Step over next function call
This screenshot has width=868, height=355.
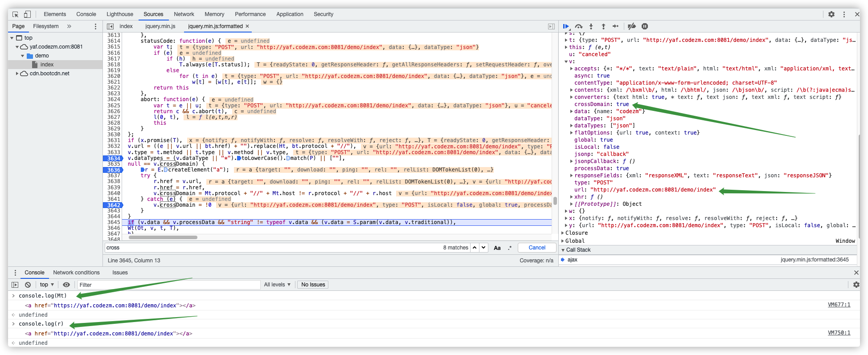pos(578,27)
